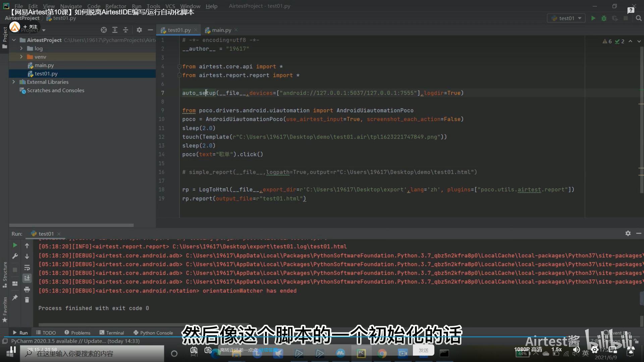Change playback speed 1.5x
The height and width of the screenshot is (362, 644).
pos(556,349)
